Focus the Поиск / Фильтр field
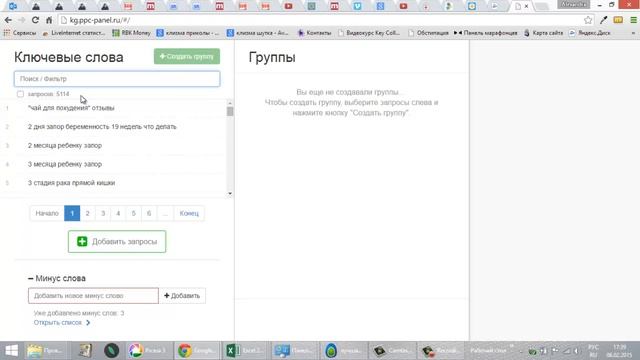Viewport: 640px width, 360px height. 117,79
